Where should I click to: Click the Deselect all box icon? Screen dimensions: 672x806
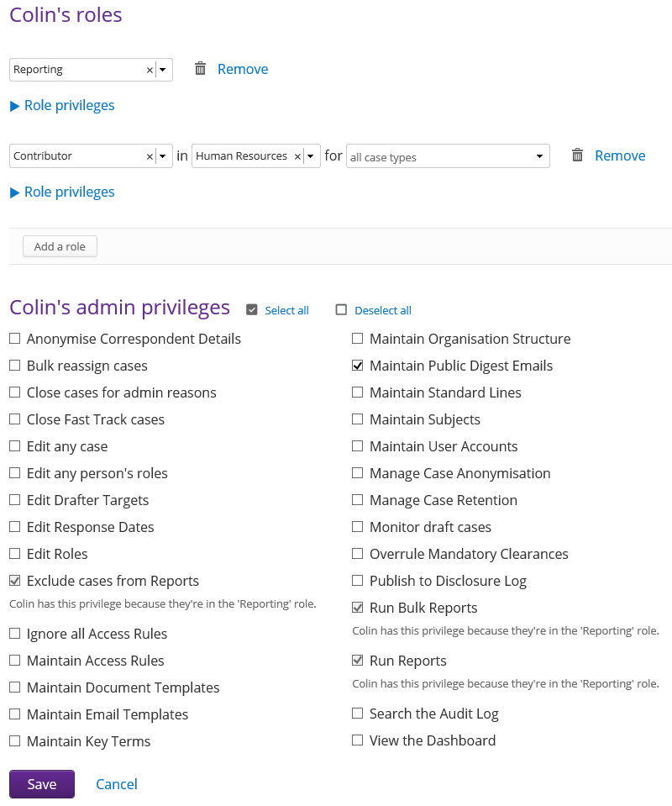(x=341, y=310)
